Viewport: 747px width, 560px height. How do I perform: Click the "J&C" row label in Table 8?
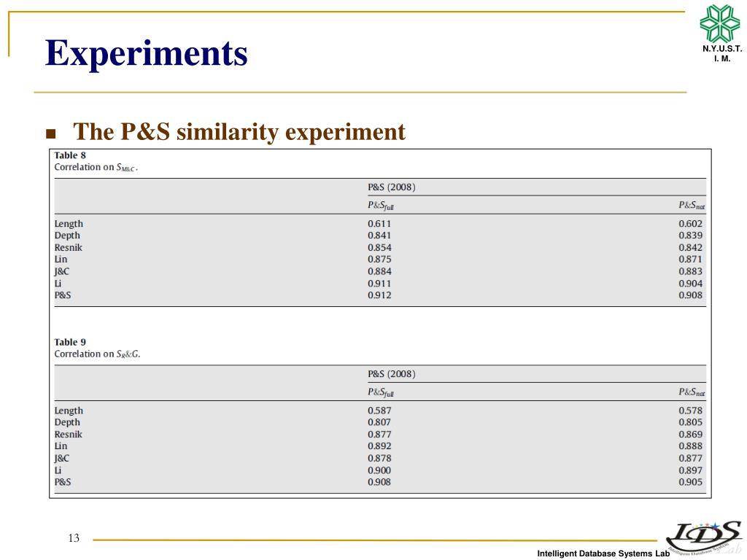[62, 271]
